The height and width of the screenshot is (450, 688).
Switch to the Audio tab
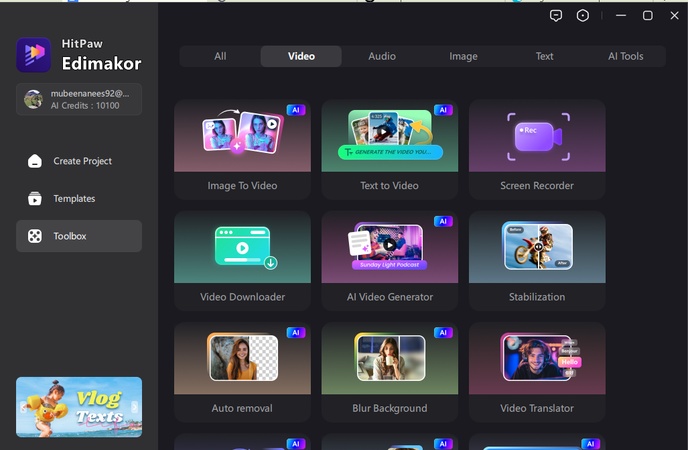pyautogui.click(x=382, y=56)
